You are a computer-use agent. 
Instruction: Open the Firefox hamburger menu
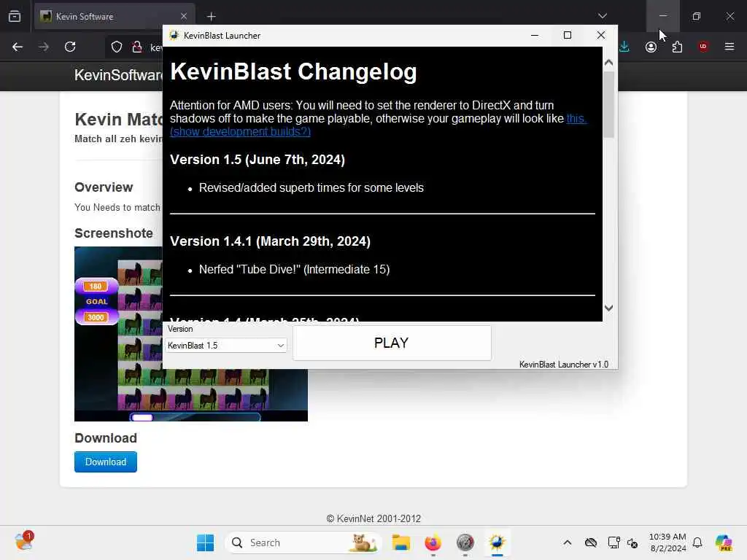[729, 47]
